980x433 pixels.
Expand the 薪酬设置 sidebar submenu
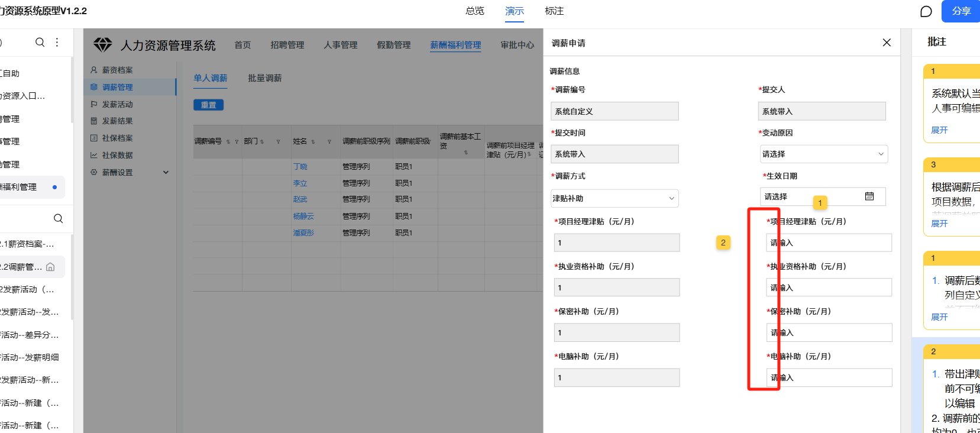pos(166,172)
